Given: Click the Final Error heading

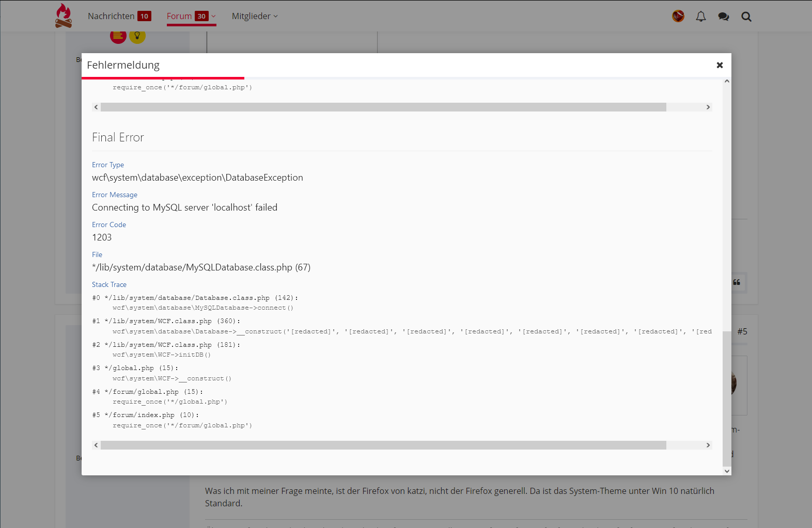Looking at the screenshot, I should point(118,137).
